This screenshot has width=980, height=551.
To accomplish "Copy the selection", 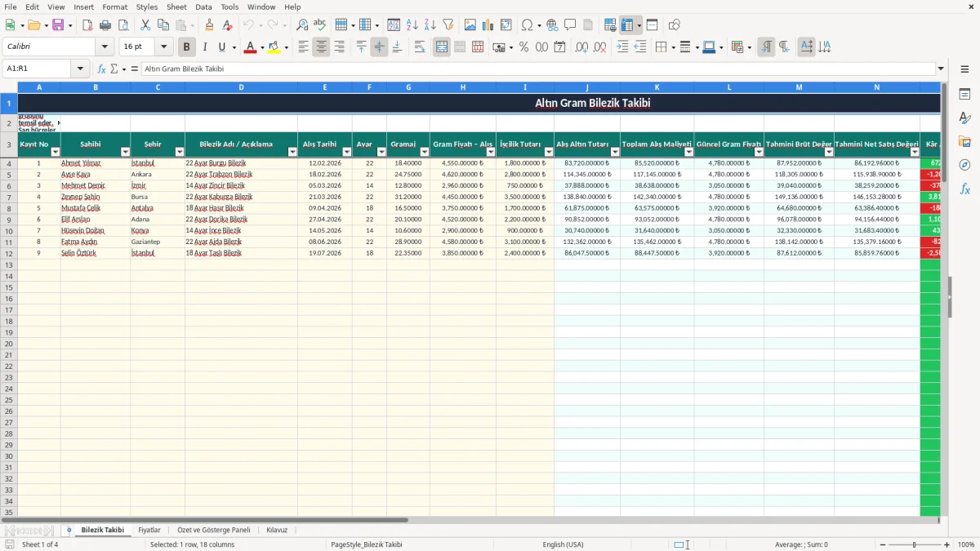I will click(163, 25).
